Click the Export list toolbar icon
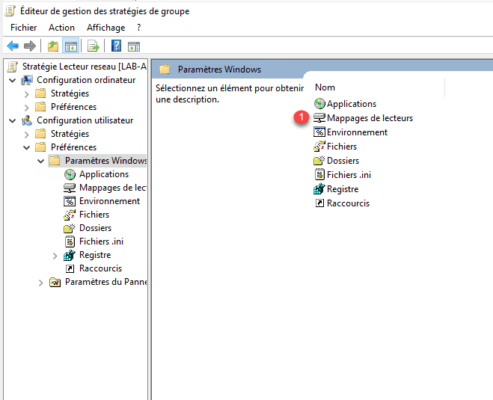This screenshot has height=400, width=493. (x=93, y=46)
